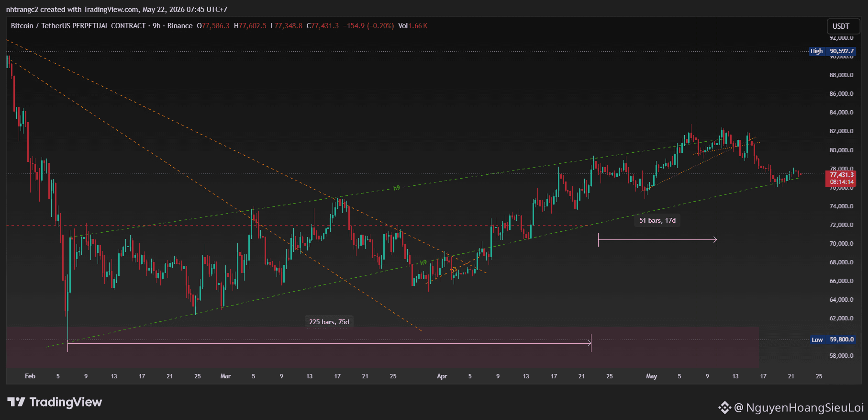Click the 82,000.0 price axis label
Screen dimensions: 868x420
[842, 131]
